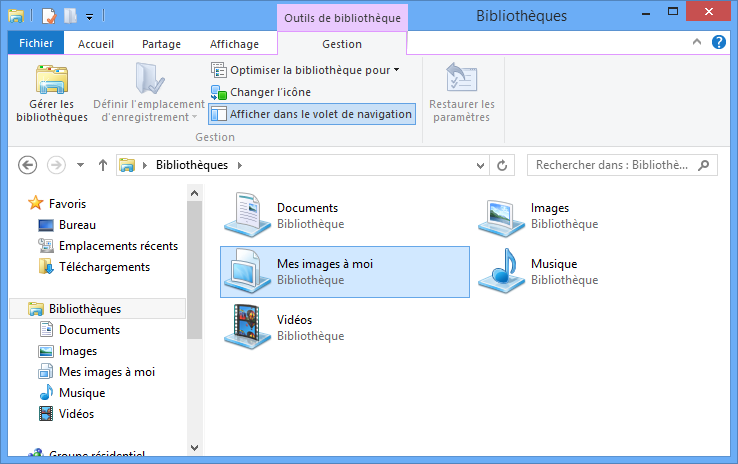Toggle Afficher dans le volet de navigation

[x=312, y=114]
